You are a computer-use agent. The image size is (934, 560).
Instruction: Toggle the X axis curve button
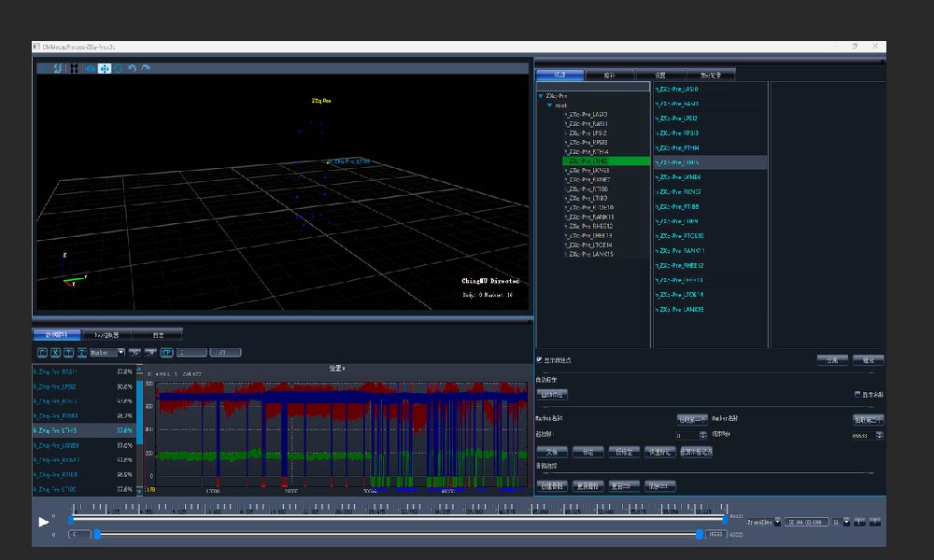pos(55,353)
